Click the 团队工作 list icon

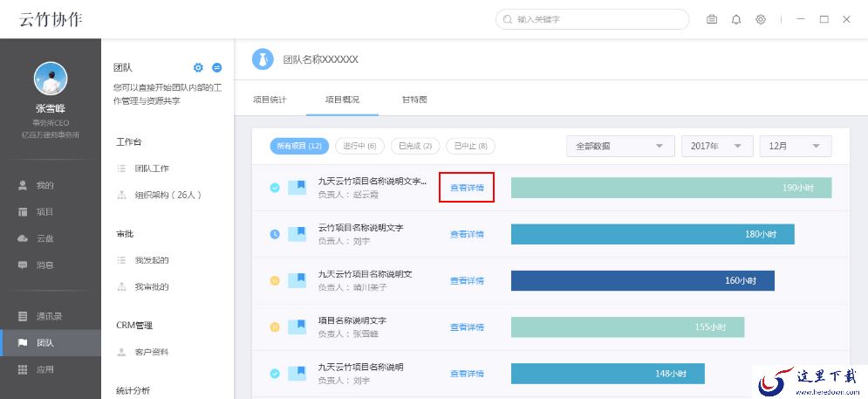pyautogui.click(x=121, y=169)
